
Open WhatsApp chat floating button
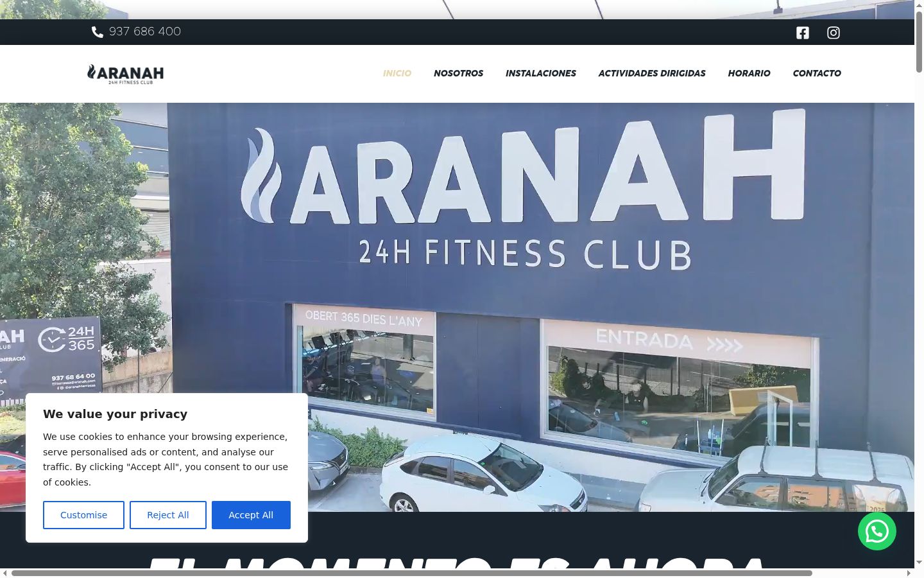tap(877, 531)
